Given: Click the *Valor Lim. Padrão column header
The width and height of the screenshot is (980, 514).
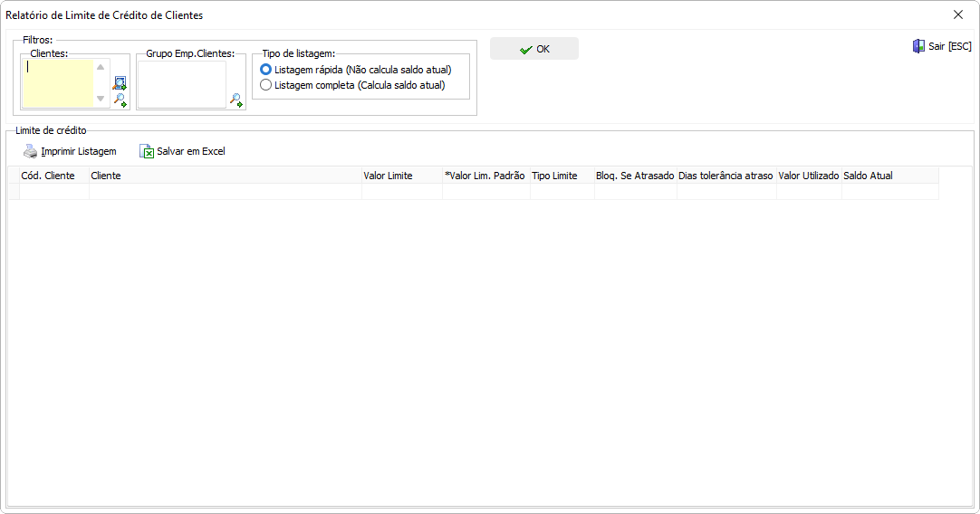Looking at the screenshot, I should tap(486, 176).
